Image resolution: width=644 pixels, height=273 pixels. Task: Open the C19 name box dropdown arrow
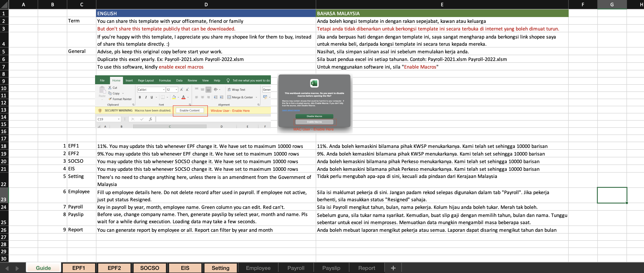coord(119,119)
